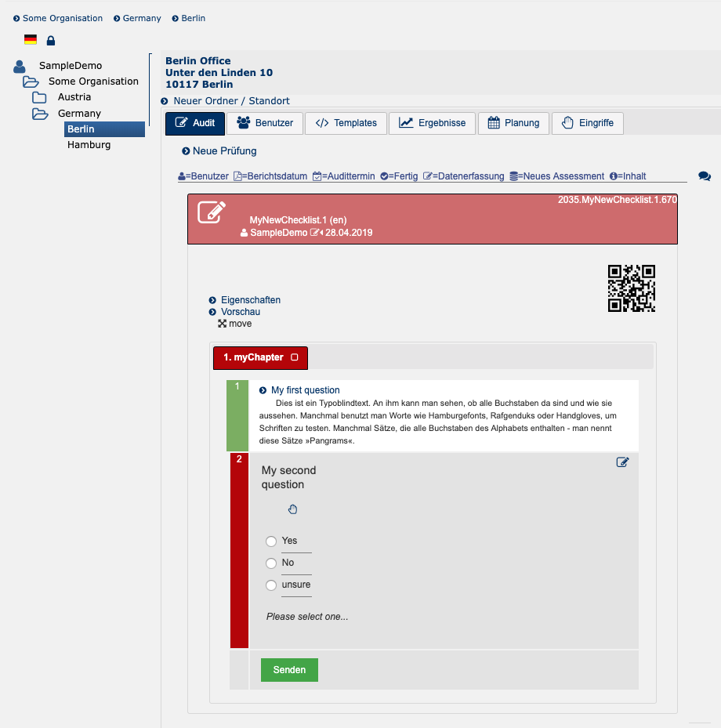The image size is (721, 728).
Task: Click the padlock icon below breadcrumbs
Action: tap(51, 40)
